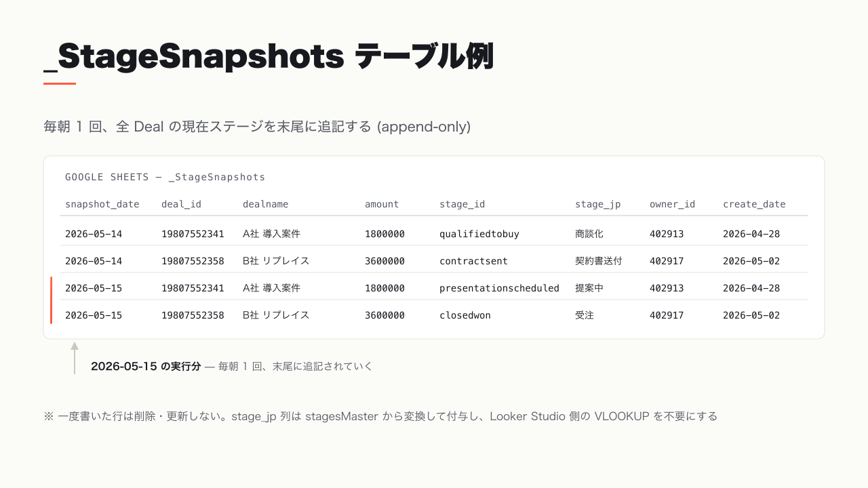
Task: Click deal_id 19807552358 in the contractsent row
Action: point(193,261)
